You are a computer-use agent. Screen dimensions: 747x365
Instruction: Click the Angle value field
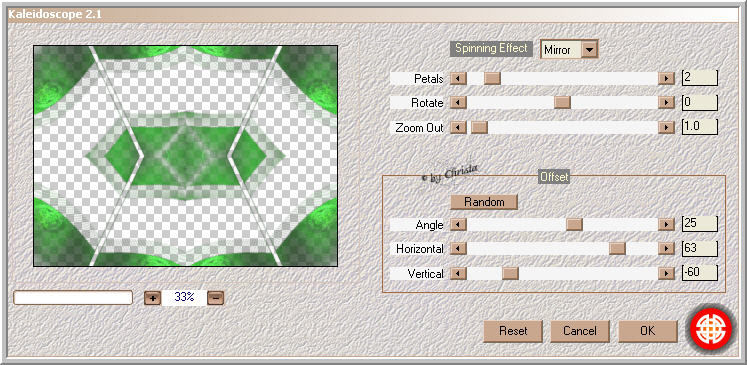(699, 223)
